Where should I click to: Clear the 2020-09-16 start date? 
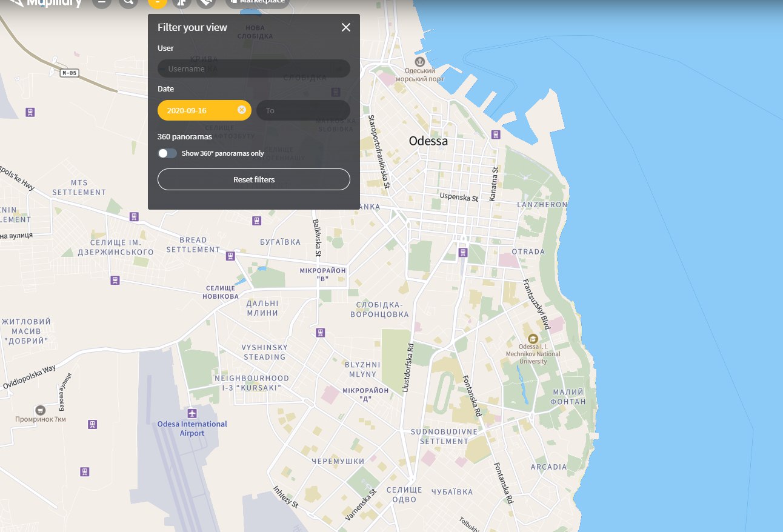pyautogui.click(x=242, y=110)
